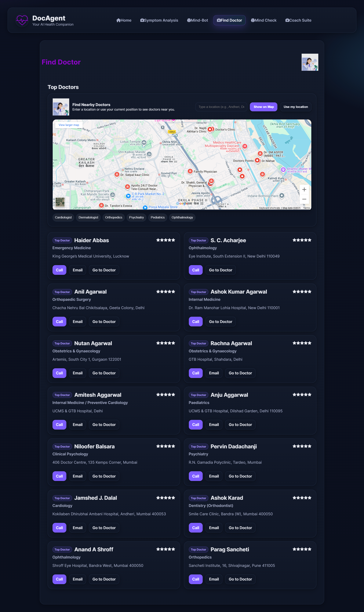Focus the location search input
This screenshot has height=612, width=364.
click(x=221, y=107)
